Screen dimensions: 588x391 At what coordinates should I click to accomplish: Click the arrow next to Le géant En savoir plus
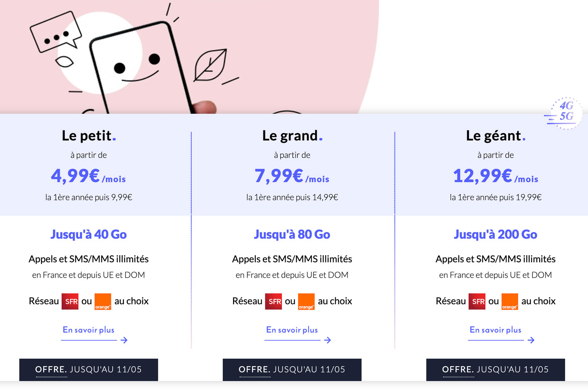pos(531,340)
